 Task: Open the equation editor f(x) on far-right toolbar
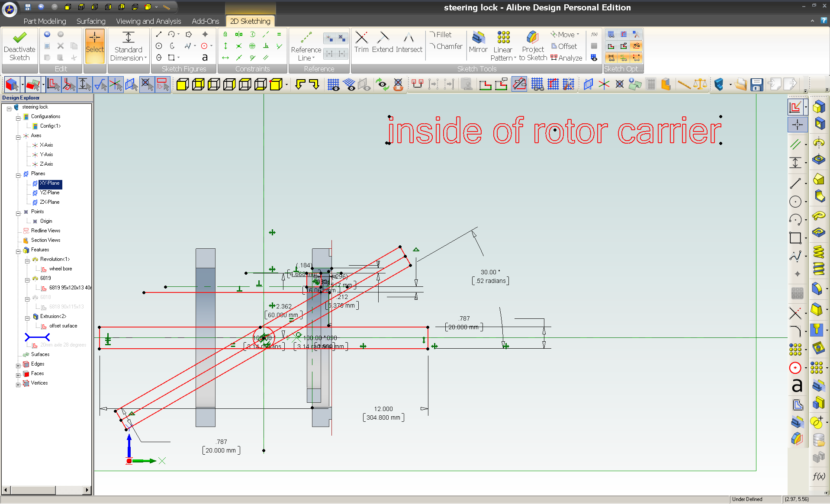pyautogui.click(x=818, y=476)
